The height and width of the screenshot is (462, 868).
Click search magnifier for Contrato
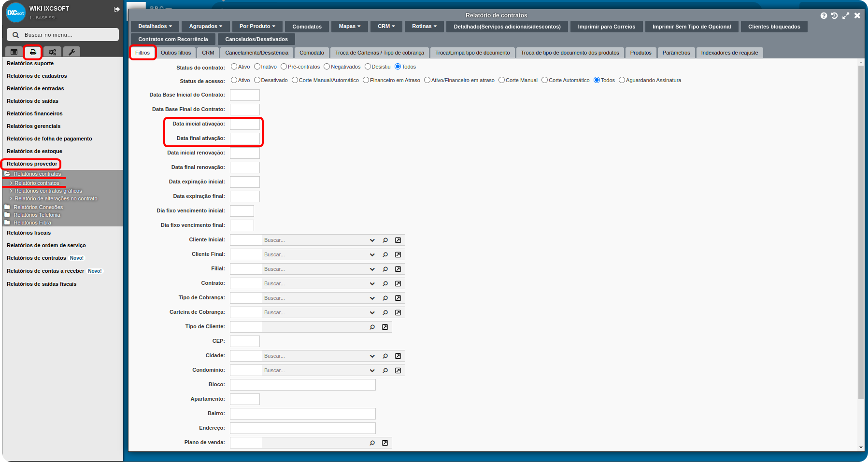[x=385, y=283]
